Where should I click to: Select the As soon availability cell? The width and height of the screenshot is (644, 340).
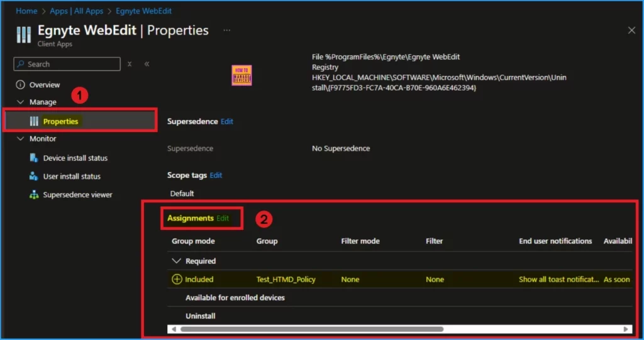click(x=616, y=279)
